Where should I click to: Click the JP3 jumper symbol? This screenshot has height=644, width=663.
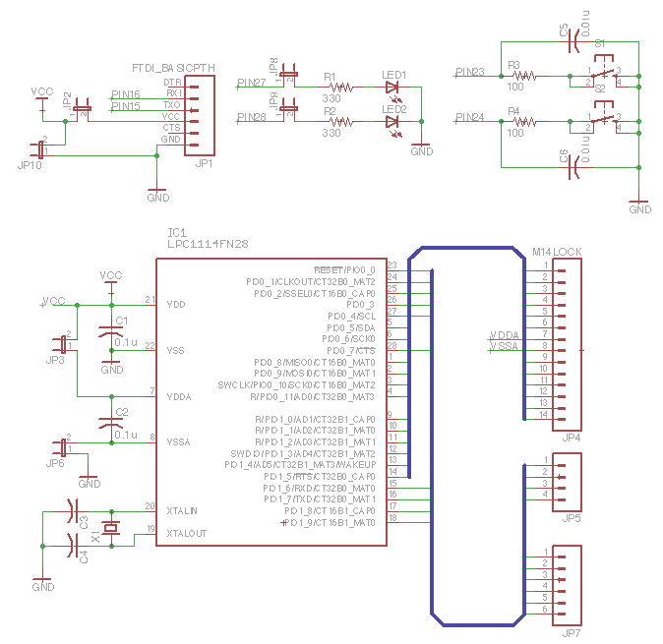tap(63, 344)
